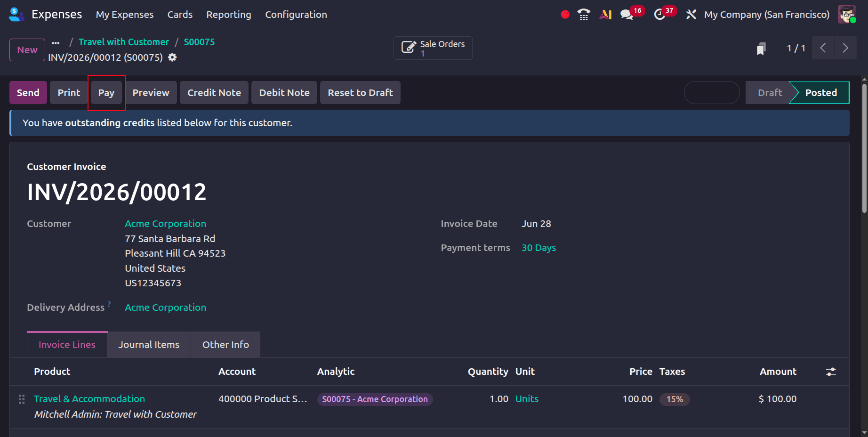Click the Credit Note button

click(214, 93)
